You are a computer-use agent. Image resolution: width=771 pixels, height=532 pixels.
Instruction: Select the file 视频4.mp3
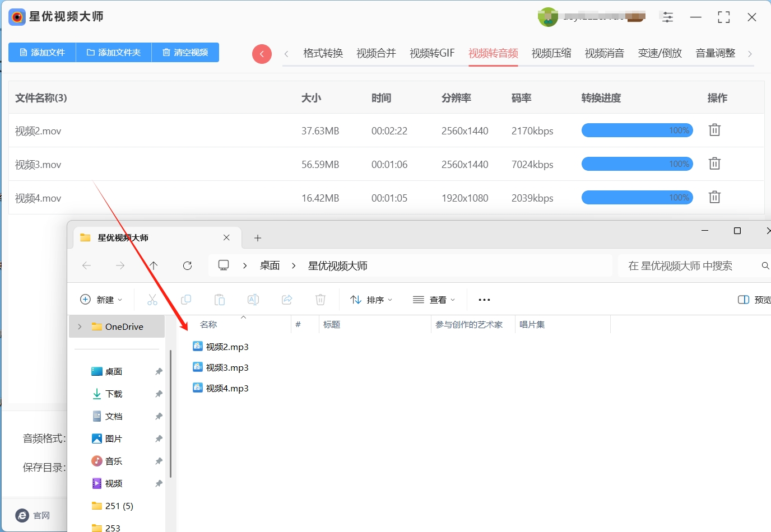pos(221,388)
